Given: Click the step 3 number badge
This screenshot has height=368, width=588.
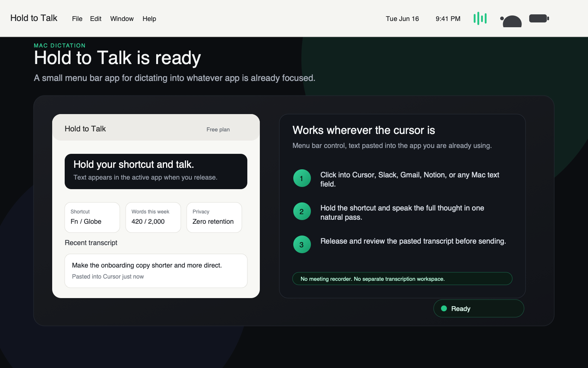Looking at the screenshot, I should click(302, 244).
